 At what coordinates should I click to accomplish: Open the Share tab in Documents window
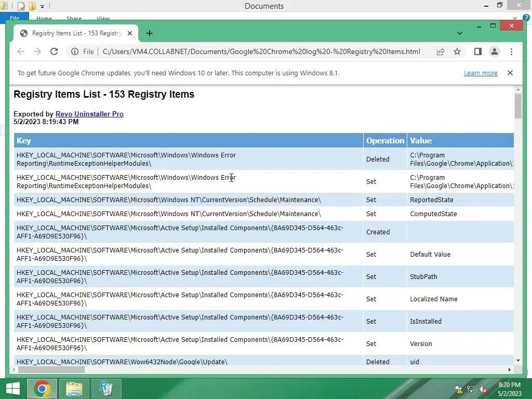click(74, 19)
